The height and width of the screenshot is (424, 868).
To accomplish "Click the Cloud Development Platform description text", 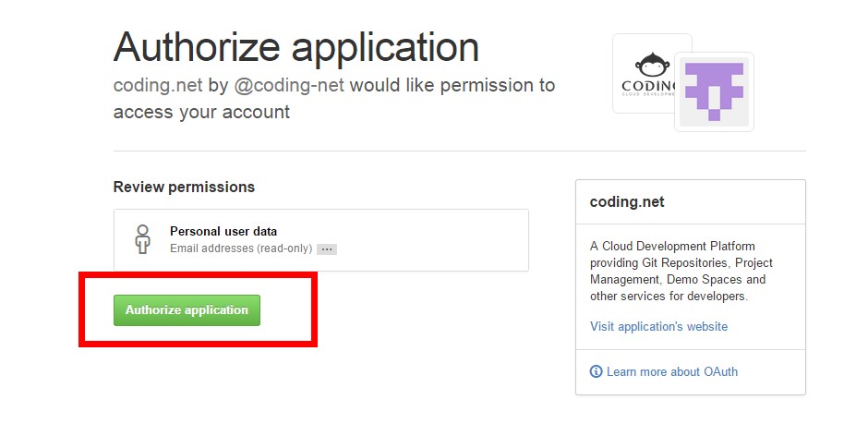I will (x=672, y=246).
